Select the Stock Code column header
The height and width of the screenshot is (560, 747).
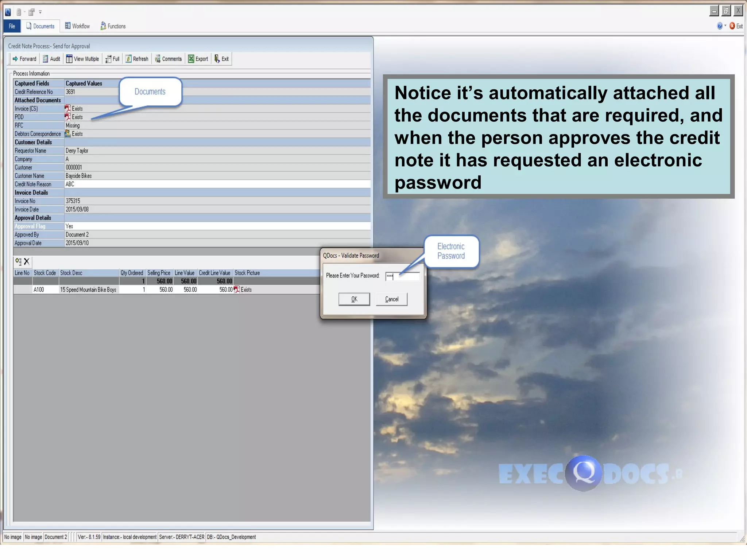[45, 273]
